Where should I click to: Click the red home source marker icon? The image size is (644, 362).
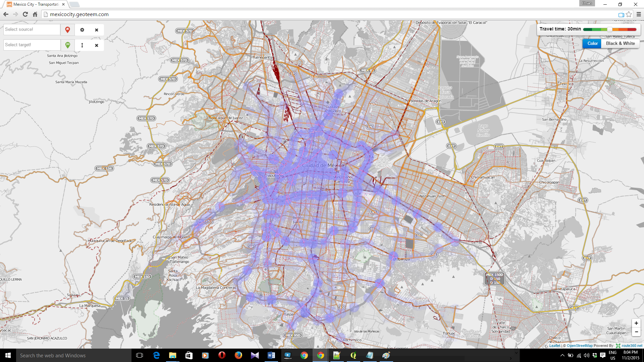(x=67, y=29)
